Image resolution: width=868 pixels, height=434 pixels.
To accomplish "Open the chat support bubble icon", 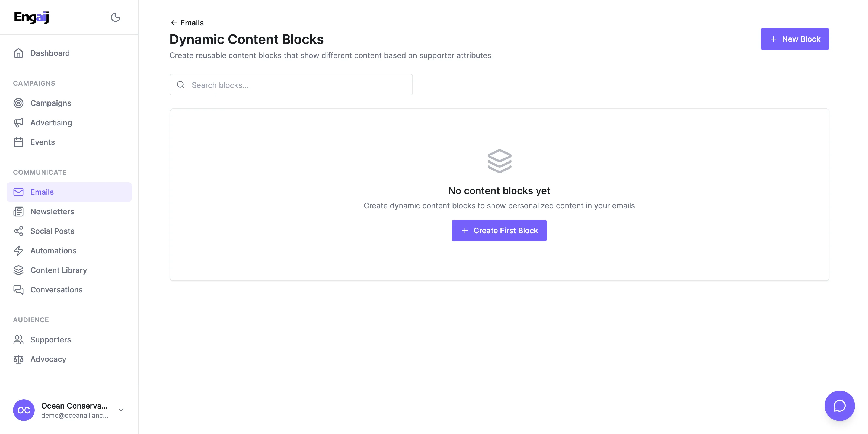I will click(x=839, y=406).
